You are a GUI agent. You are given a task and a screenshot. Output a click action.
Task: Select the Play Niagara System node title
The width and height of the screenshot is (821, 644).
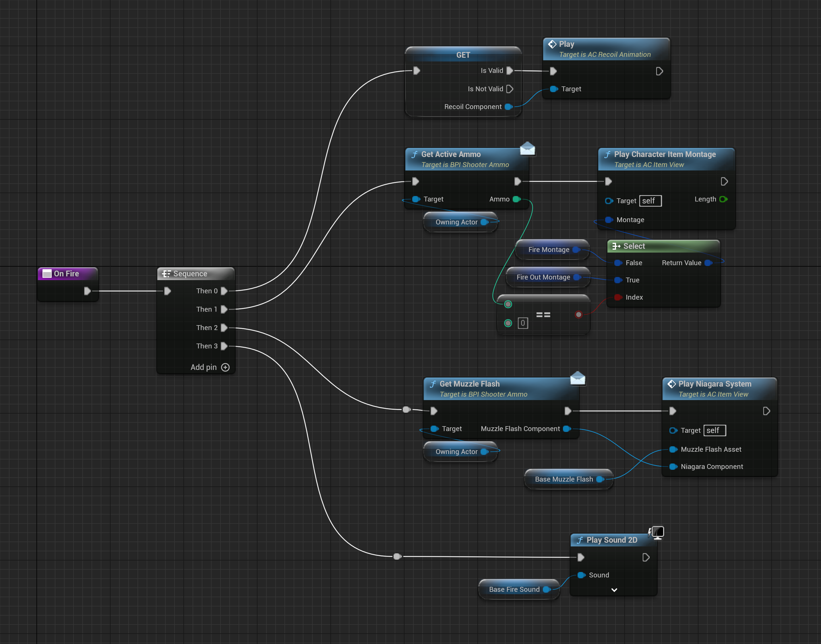pyautogui.click(x=715, y=384)
